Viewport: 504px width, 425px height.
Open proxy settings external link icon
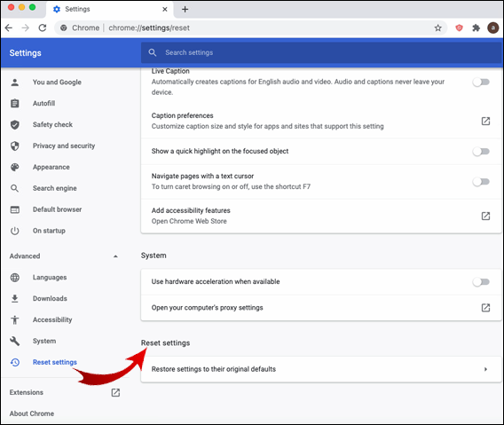485,308
